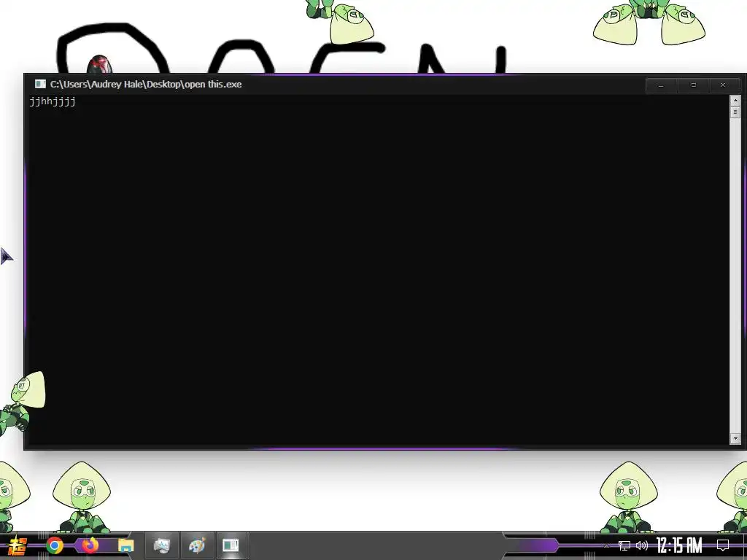
Task: Click the console scrollbar up arrow
Action: tap(735, 101)
